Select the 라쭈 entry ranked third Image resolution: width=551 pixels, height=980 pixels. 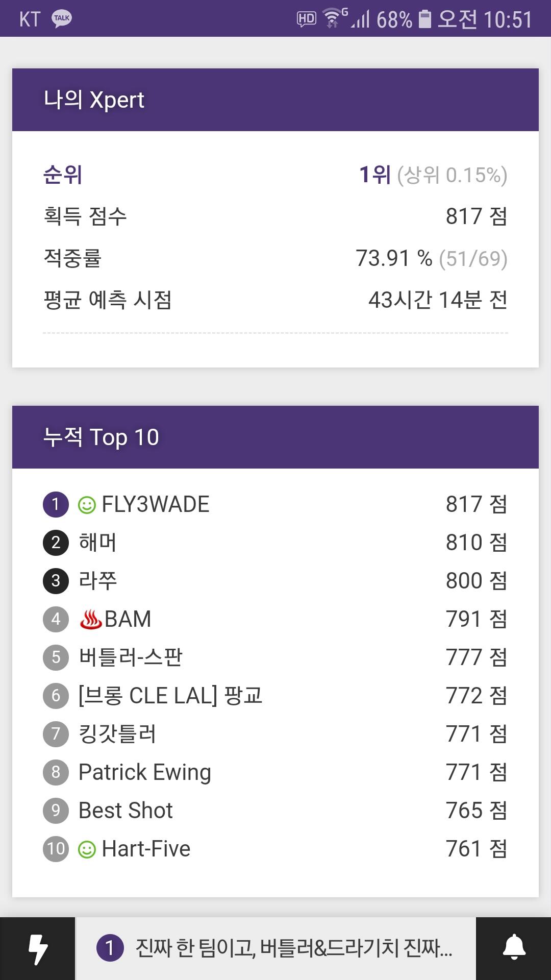pyautogui.click(x=275, y=581)
